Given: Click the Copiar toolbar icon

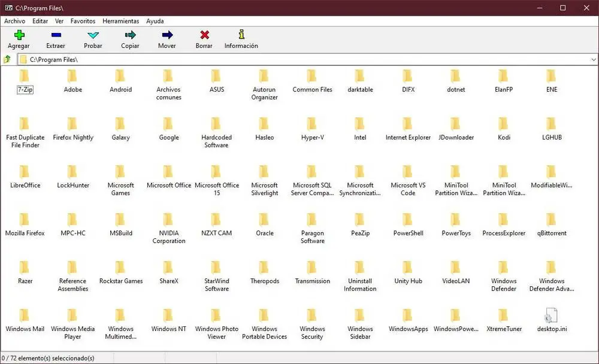Looking at the screenshot, I should 130,35.
